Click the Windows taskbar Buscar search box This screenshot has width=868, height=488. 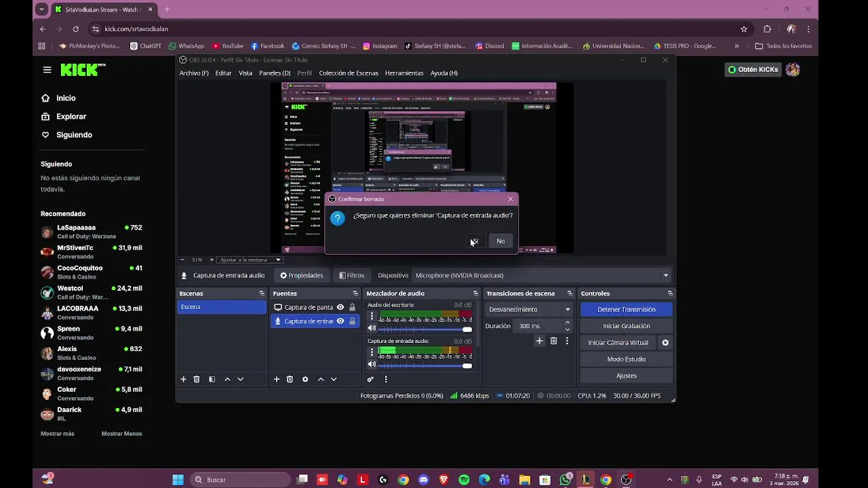(x=241, y=480)
